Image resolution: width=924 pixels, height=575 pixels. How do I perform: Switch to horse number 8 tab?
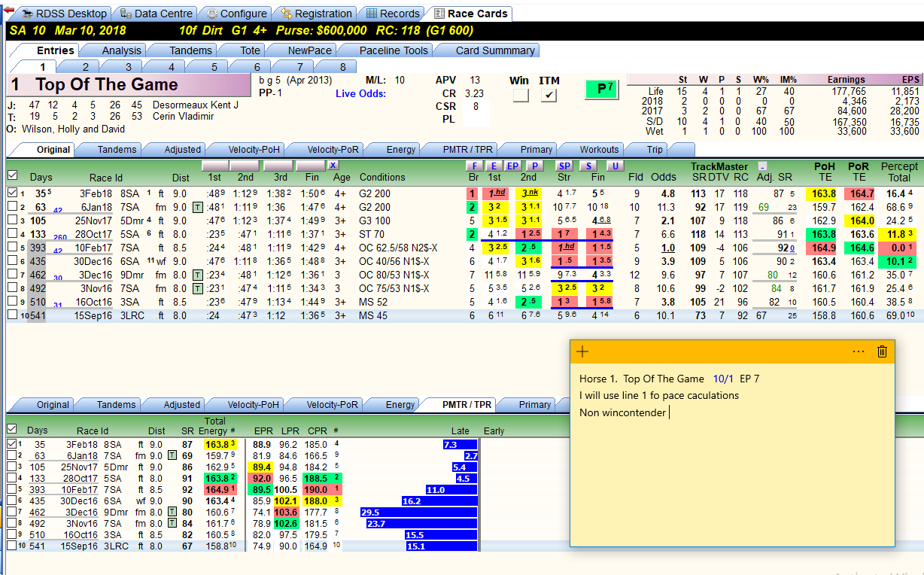342,67
